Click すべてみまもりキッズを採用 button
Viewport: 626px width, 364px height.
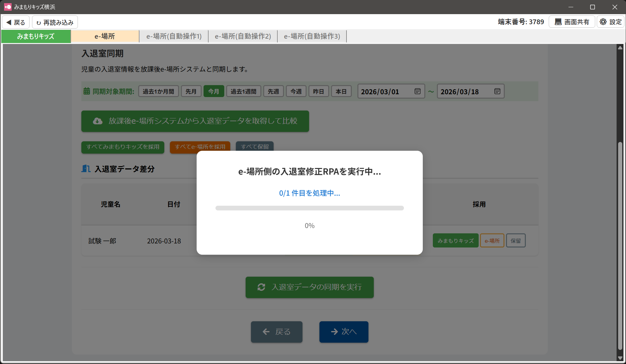122,147
